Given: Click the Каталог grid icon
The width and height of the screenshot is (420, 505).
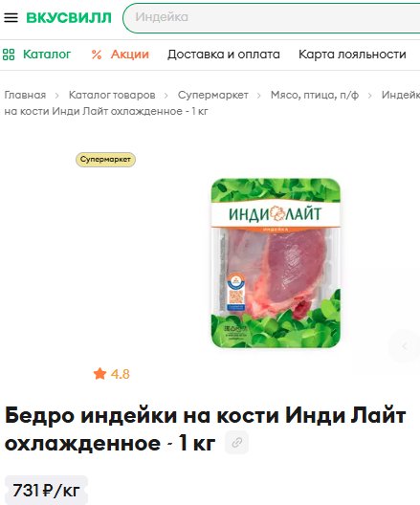Looking at the screenshot, I should pyautogui.click(x=9, y=55).
